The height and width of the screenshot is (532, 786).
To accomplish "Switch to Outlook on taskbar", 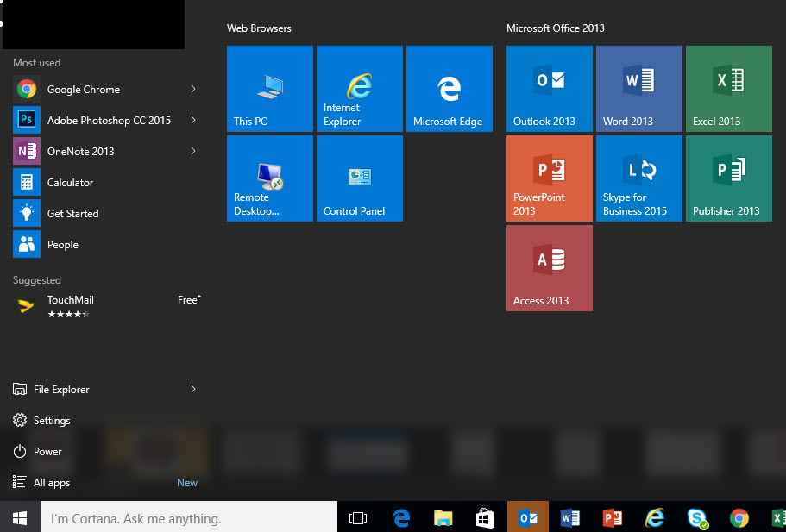I will 528,517.
